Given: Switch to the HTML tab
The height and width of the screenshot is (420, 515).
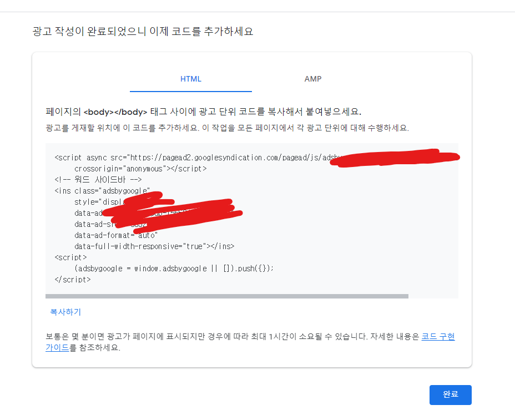Looking at the screenshot, I should 191,79.
